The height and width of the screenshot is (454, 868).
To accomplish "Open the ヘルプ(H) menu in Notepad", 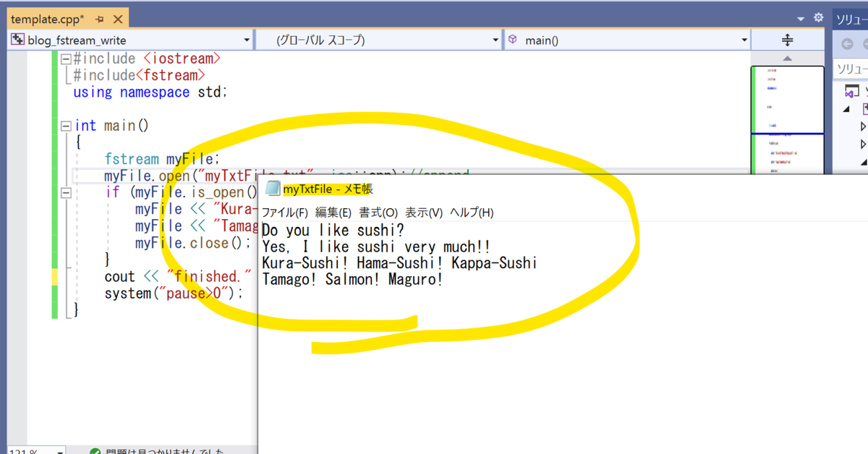I will coord(472,213).
